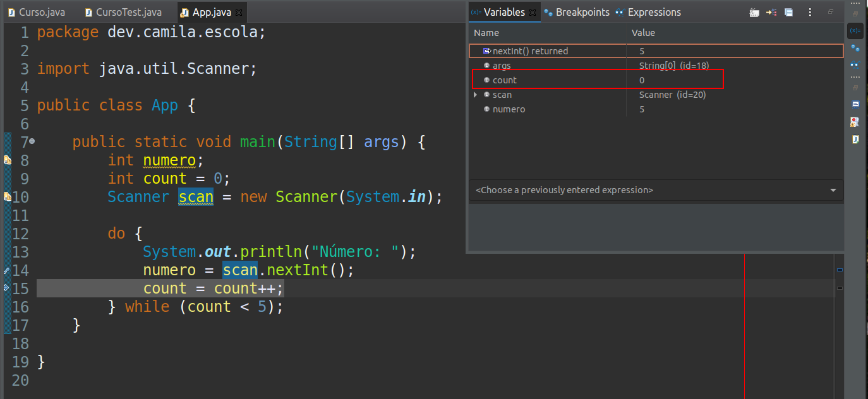Click Expressions glasses icon in right trim bar
The width and height of the screenshot is (868, 399).
click(x=855, y=64)
